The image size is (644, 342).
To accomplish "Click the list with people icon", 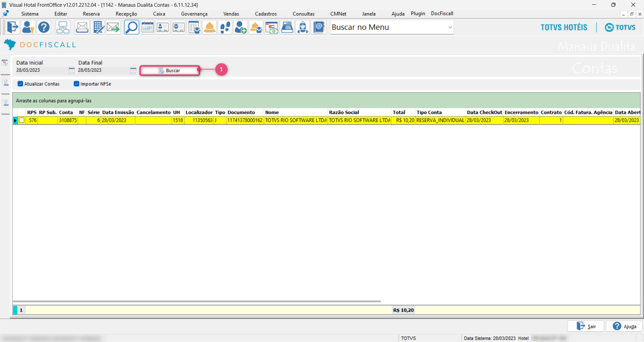I will [x=194, y=27].
